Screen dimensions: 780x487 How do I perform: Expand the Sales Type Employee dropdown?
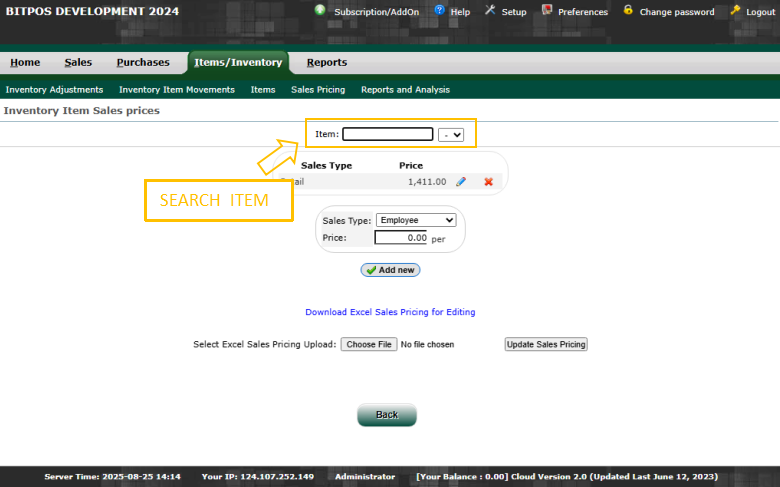coord(416,220)
